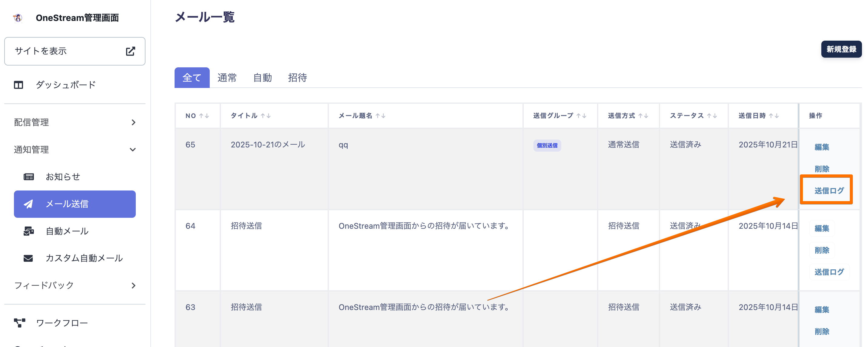Sort table by NO column arrows
The width and height of the screenshot is (868, 347).
point(204,116)
